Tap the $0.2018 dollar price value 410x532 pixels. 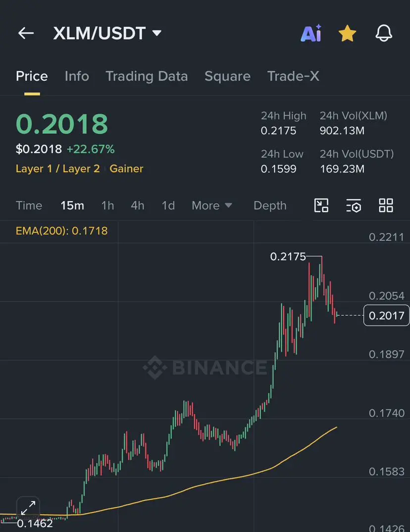tap(39, 149)
